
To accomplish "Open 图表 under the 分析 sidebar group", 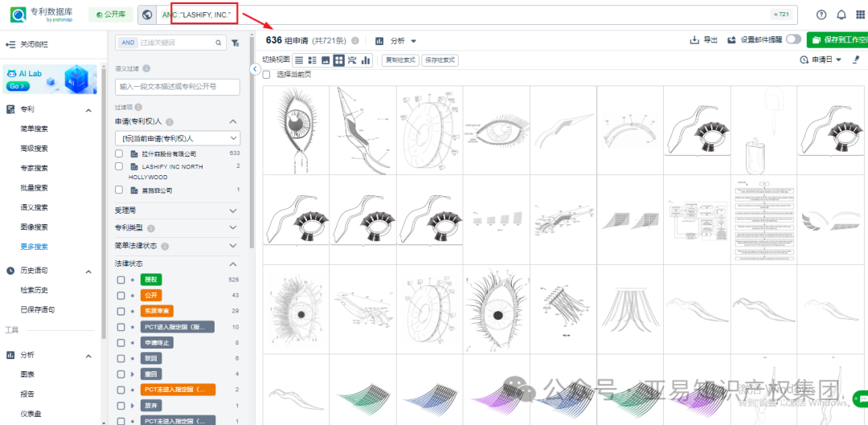I will point(27,374).
